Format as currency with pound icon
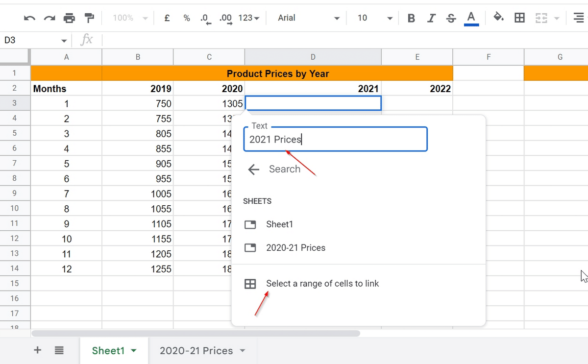The width and height of the screenshot is (588, 364). (167, 18)
